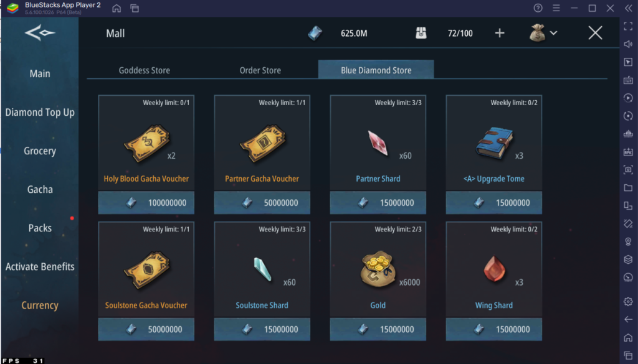638x364 pixels.
Task: Click the Holy Blood Gacha Voucher ticket icon
Action: 146,143
